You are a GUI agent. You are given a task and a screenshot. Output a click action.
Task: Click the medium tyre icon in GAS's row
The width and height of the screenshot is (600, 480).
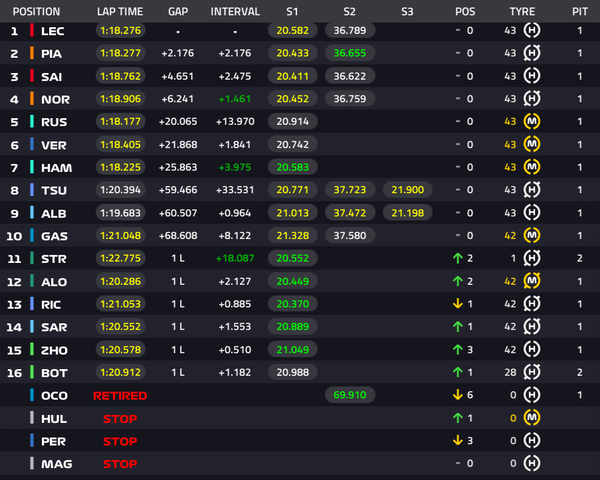[532, 235]
